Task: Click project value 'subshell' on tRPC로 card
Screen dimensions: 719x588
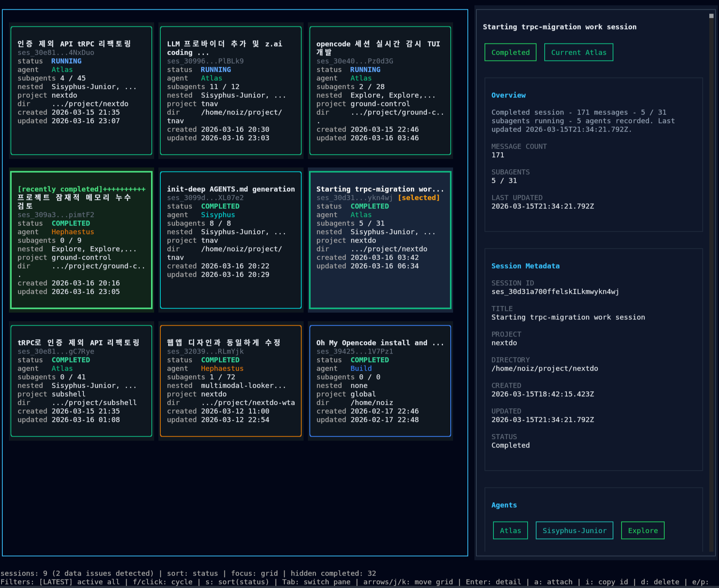Action: point(68,394)
